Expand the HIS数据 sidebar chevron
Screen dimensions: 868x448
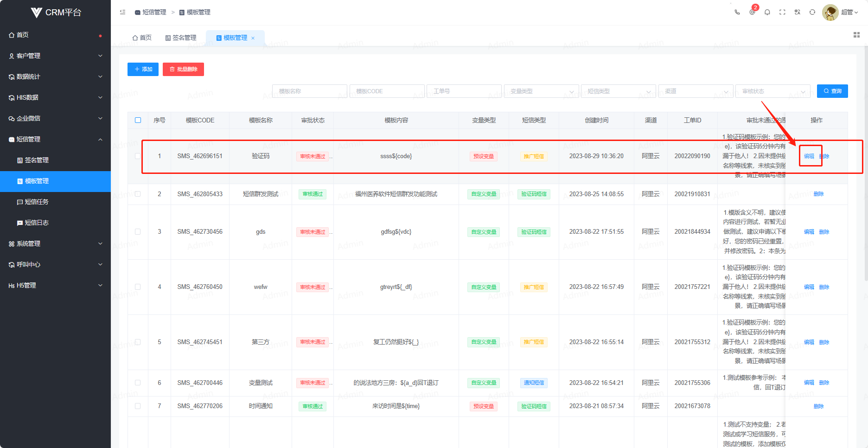click(x=100, y=97)
